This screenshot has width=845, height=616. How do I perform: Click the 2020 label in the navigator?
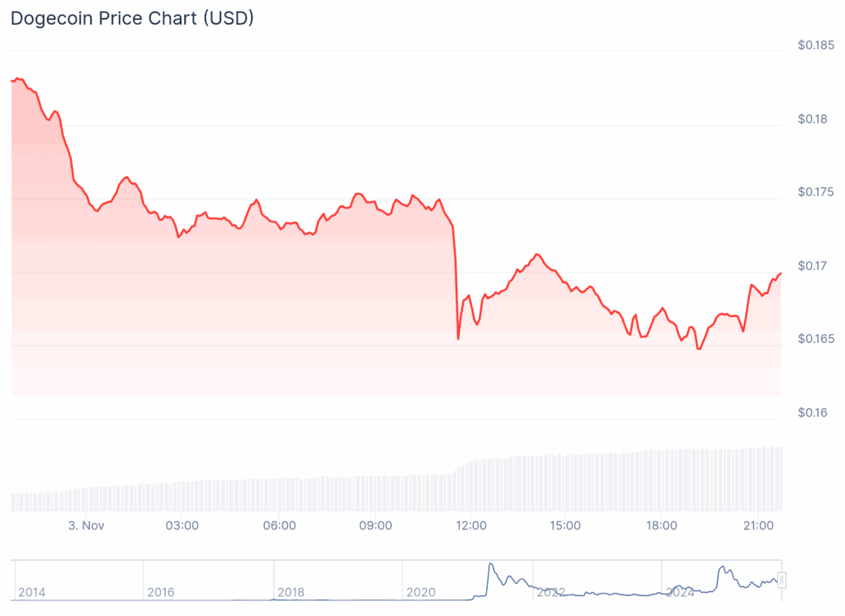point(421,592)
